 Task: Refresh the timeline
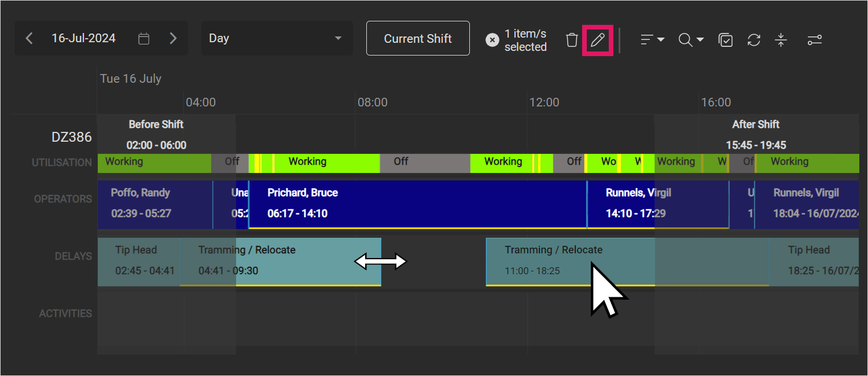(x=753, y=40)
